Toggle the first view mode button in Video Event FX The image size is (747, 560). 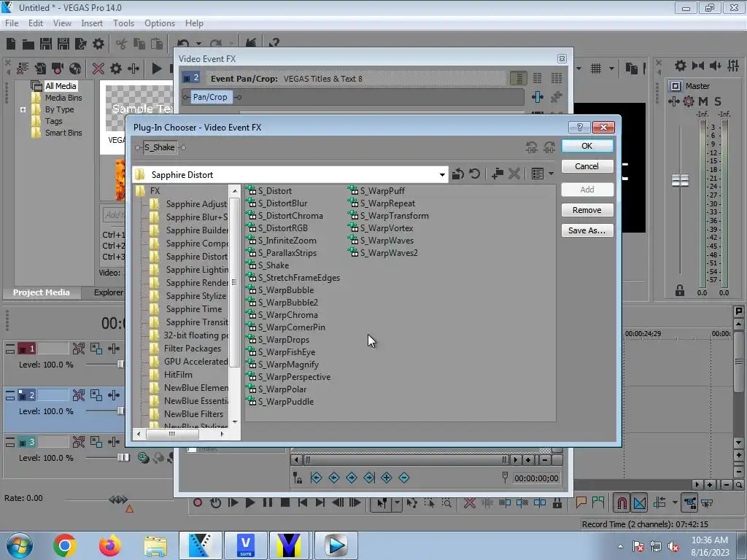[x=519, y=78]
